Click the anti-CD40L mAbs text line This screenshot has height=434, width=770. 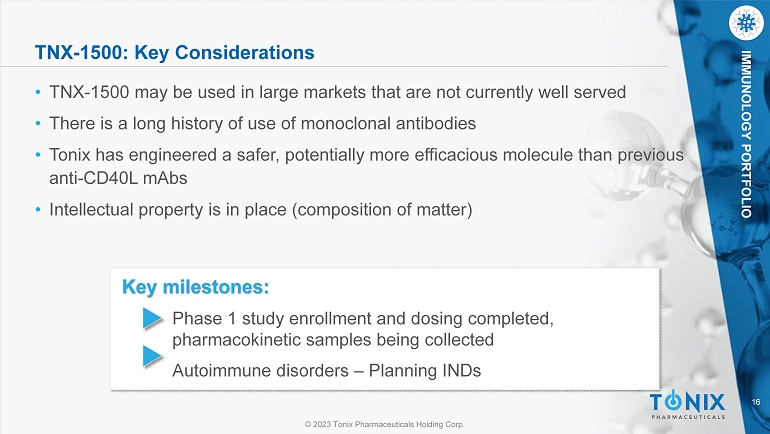point(118,178)
